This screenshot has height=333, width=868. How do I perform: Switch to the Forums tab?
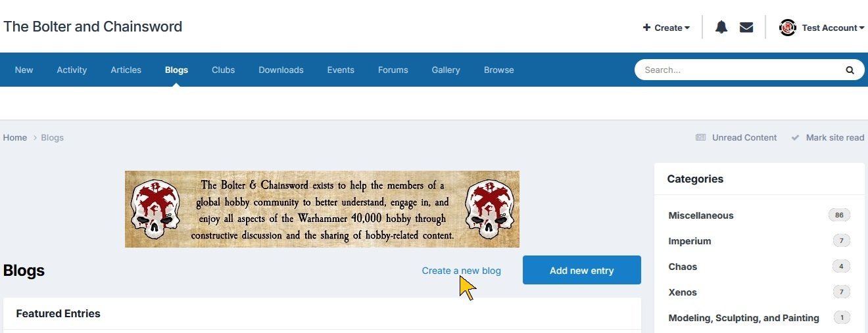click(x=393, y=70)
